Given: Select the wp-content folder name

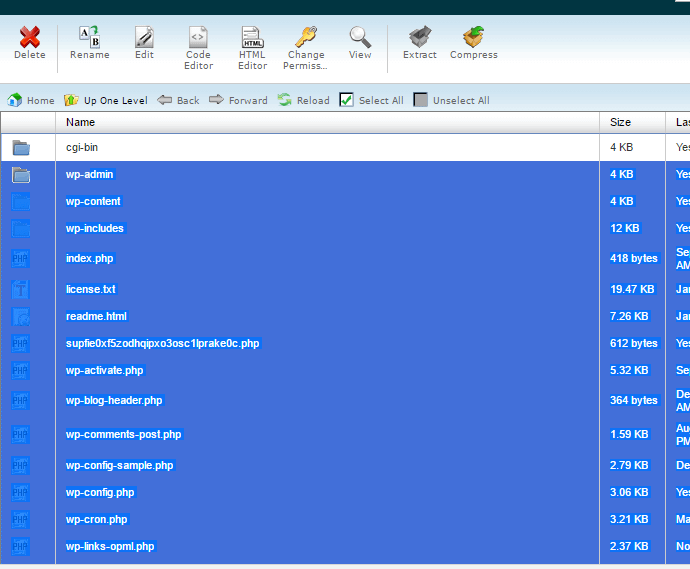Looking at the screenshot, I should (93, 201).
